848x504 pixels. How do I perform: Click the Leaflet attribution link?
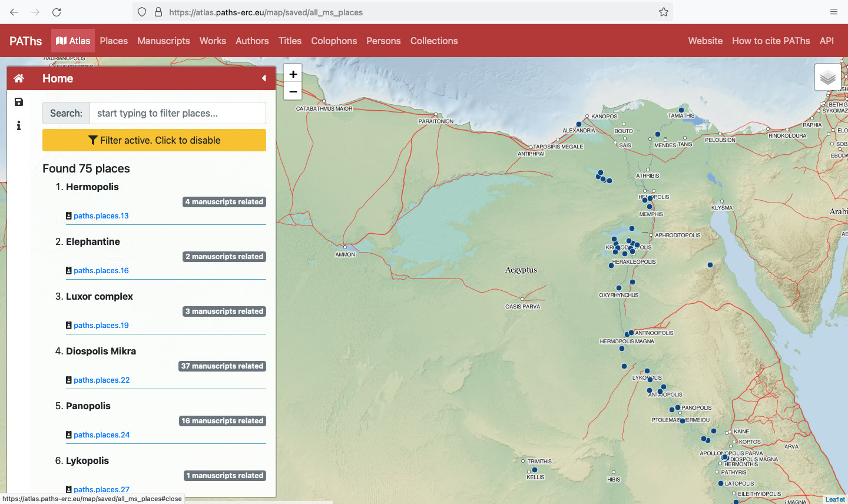tap(835, 499)
